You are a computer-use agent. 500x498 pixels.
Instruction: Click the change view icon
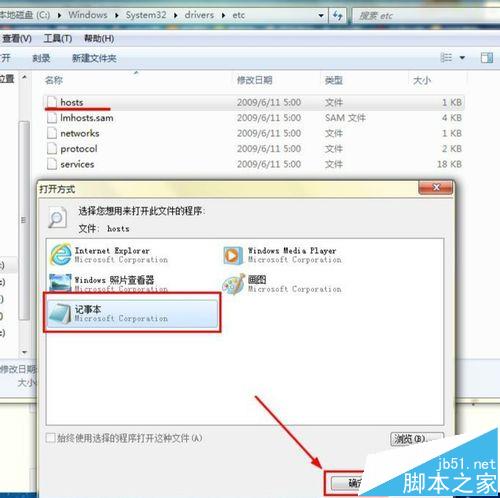click(x=446, y=58)
